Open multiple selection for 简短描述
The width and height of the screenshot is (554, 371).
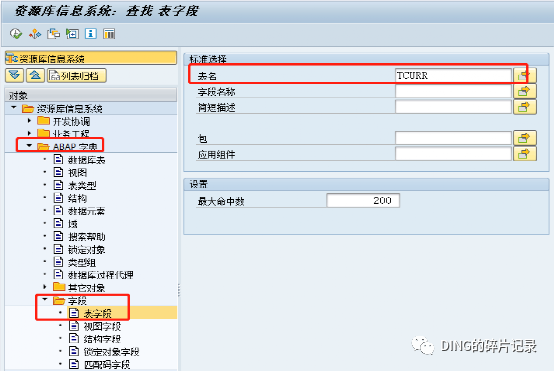(x=525, y=107)
